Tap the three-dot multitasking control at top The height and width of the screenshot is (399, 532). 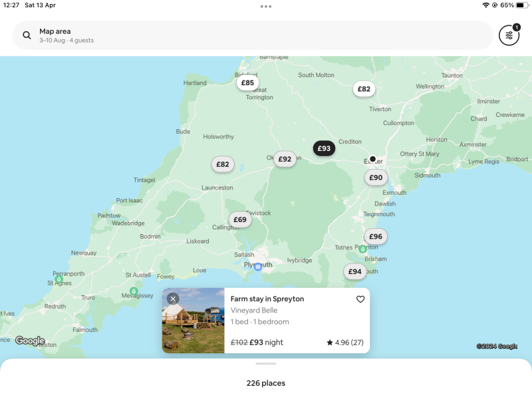[266, 7]
